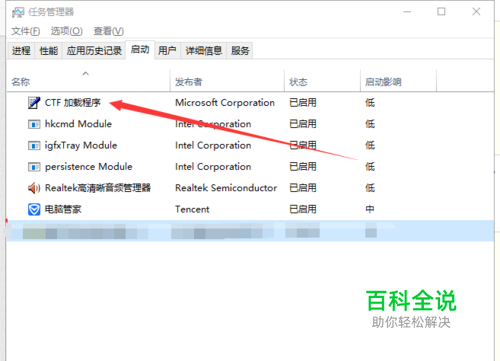
Task: Click 已启用 status in CTF 加载程序 row
Action: tap(303, 103)
